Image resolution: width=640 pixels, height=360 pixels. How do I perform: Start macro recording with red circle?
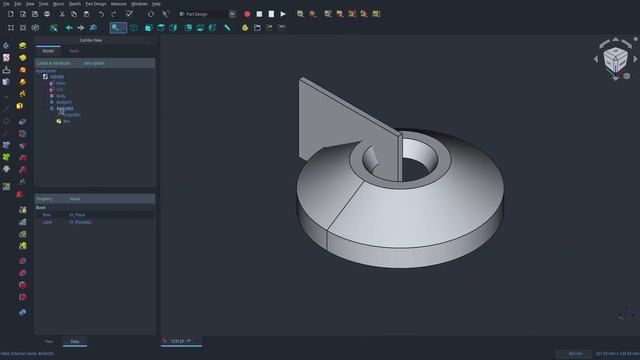point(247,14)
